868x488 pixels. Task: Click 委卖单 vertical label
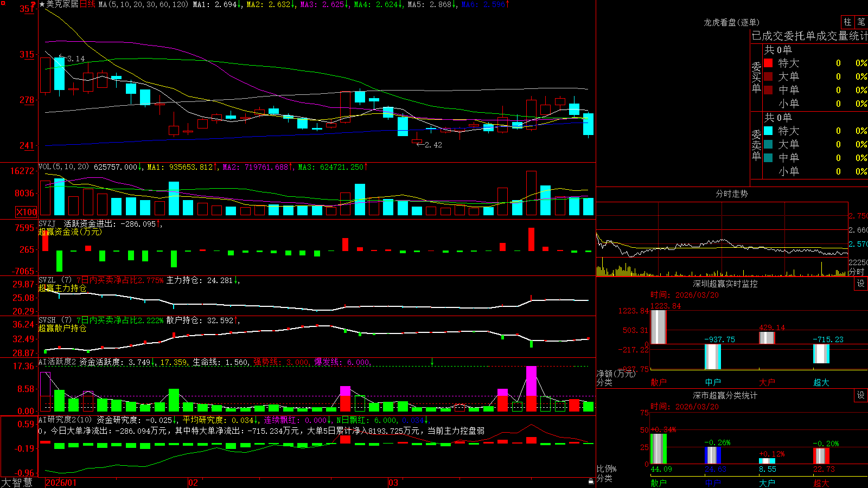point(756,145)
